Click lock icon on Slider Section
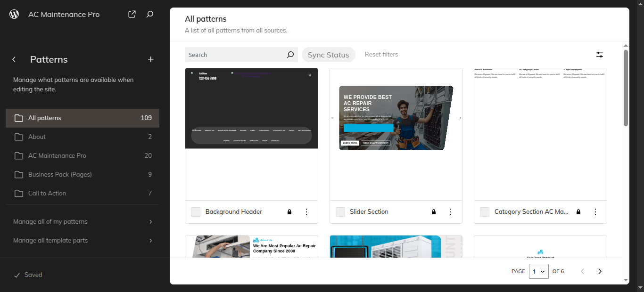644x292 pixels. (434, 212)
